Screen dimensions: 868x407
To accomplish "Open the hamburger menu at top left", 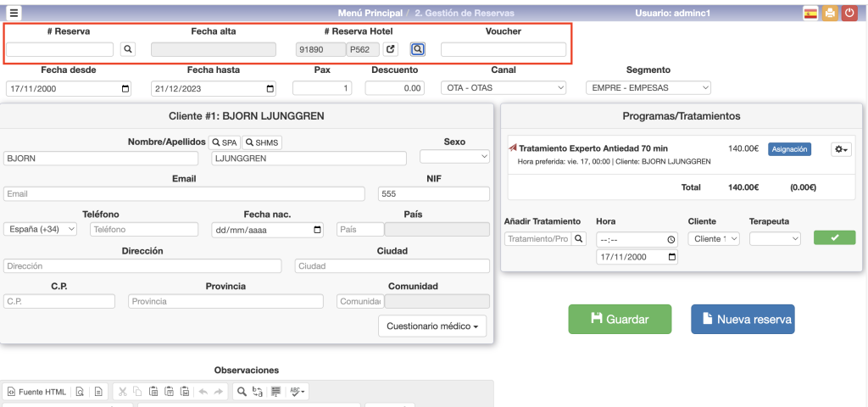I will (14, 13).
